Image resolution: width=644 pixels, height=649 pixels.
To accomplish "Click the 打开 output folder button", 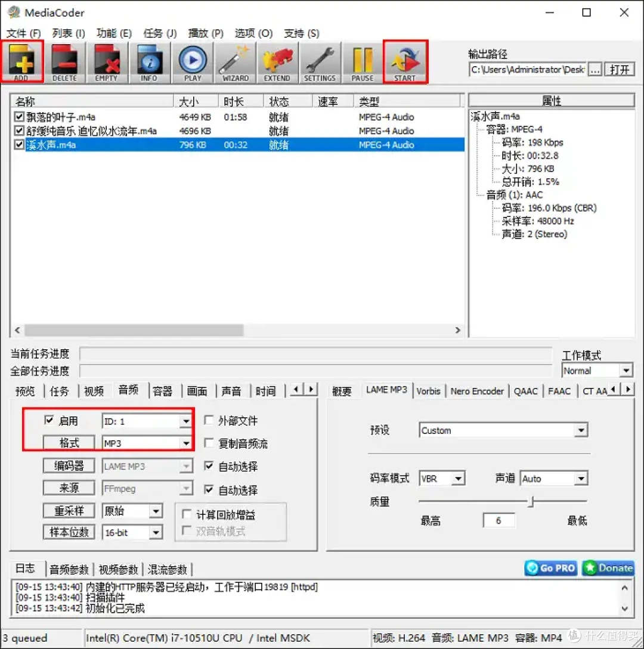I will [619, 70].
